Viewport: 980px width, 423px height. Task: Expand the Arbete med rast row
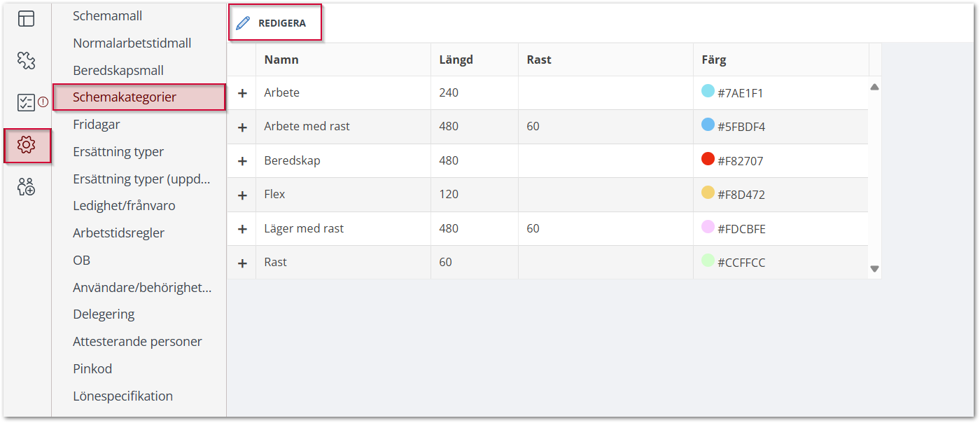pos(242,127)
